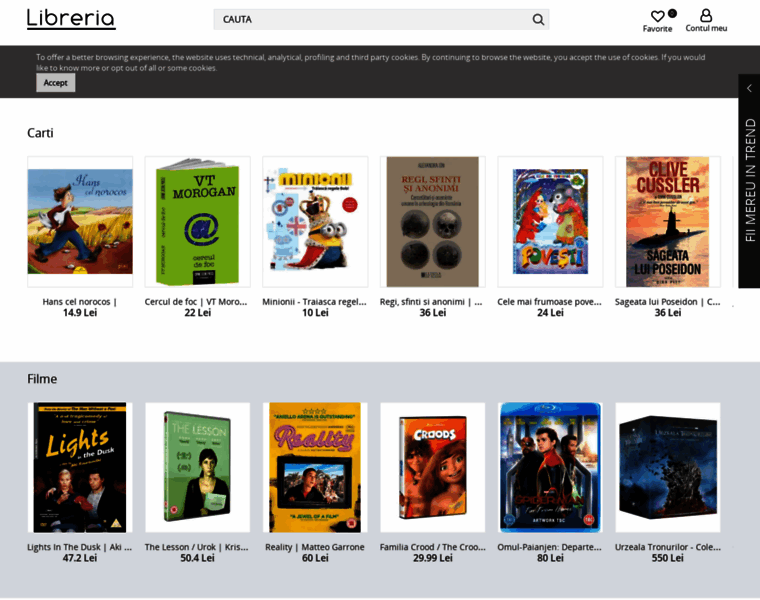Viewport: 760px width, 600px height.
Task: Click the search magnifier icon
Action: (x=538, y=19)
